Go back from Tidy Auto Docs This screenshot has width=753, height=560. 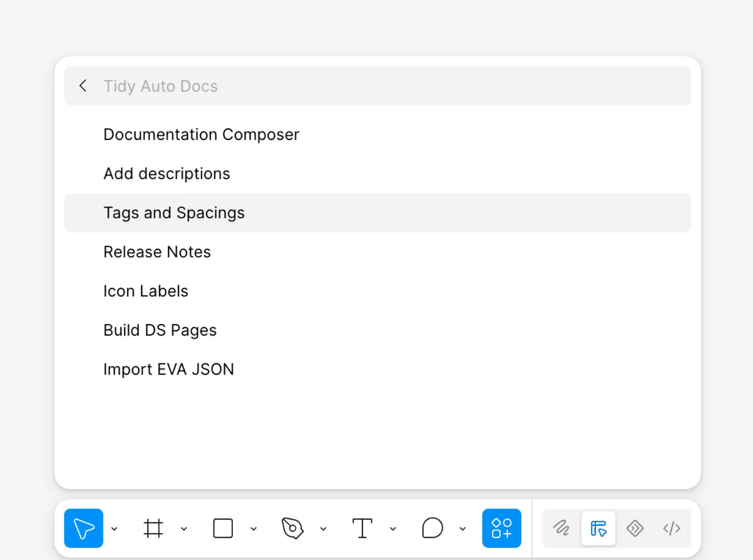[x=83, y=86]
